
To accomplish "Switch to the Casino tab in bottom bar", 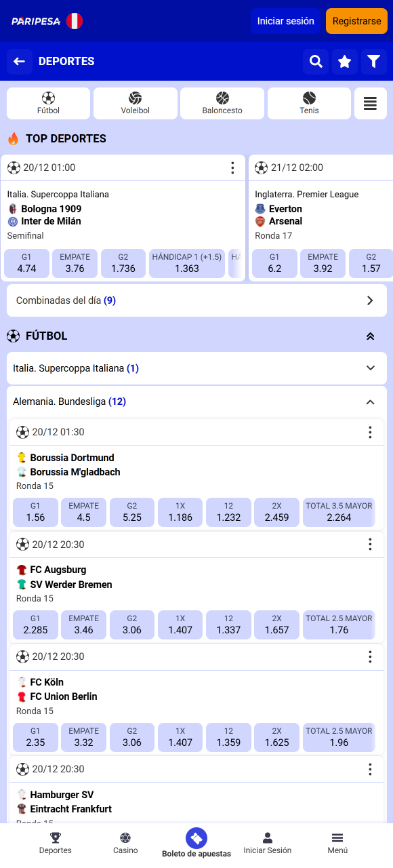I will 125,843.
